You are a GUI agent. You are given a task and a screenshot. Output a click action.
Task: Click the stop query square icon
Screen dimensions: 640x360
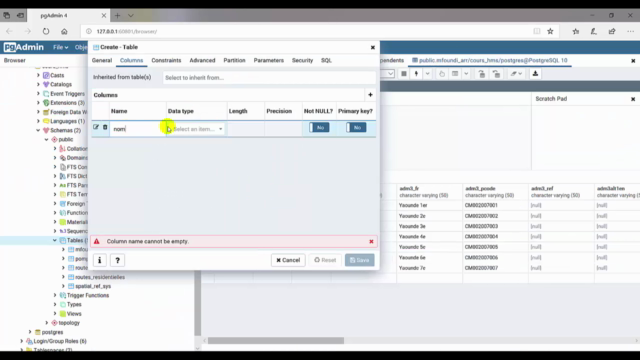(x=404, y=74)
